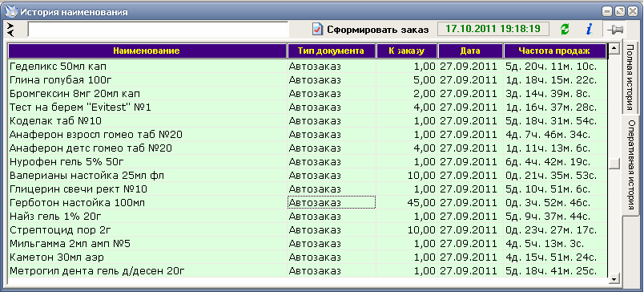Focus the search input field
Screen dimensions: 644x292
click(x=159, y=30)
